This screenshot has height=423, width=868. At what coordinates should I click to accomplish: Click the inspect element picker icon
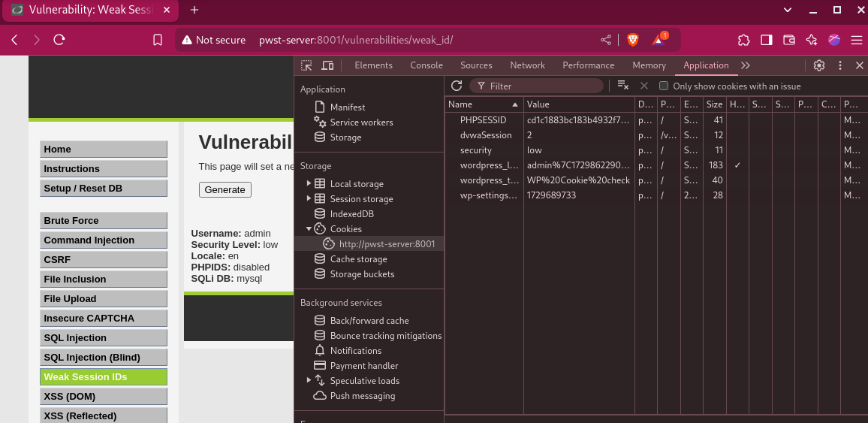306,65
